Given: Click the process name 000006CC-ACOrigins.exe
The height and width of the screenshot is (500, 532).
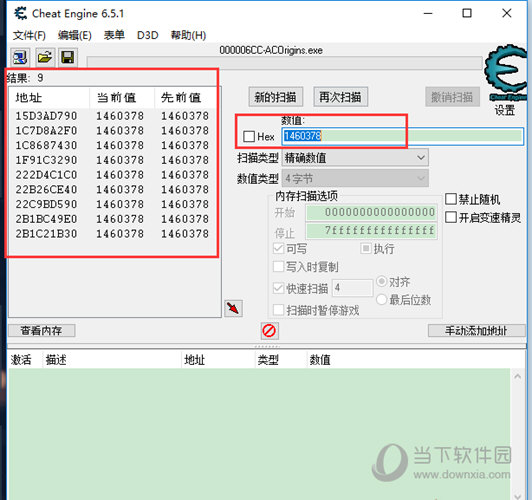Looking at the screenshot, I should [271, 50].
